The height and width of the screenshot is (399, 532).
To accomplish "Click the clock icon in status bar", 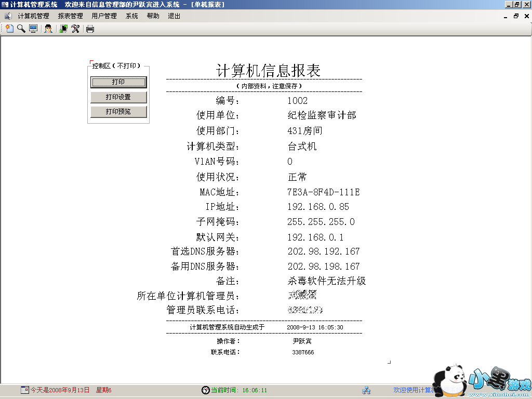I will (x=206, y=390).
